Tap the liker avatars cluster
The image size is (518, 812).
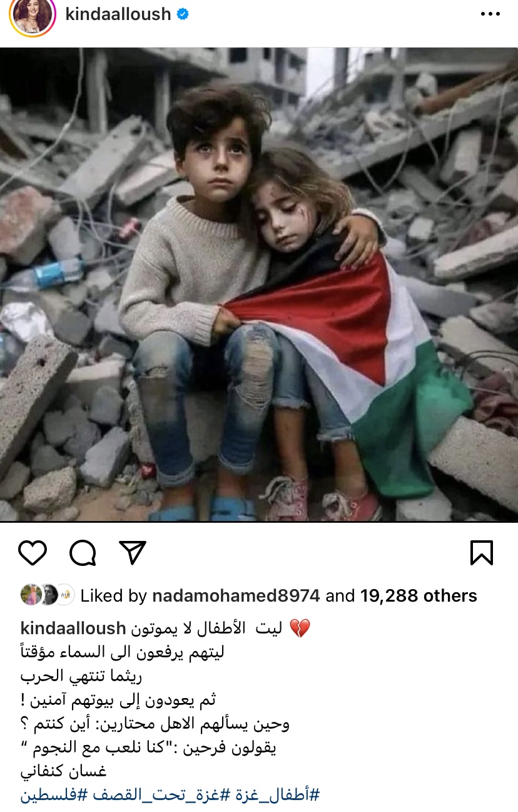click(x=48, y=595)
